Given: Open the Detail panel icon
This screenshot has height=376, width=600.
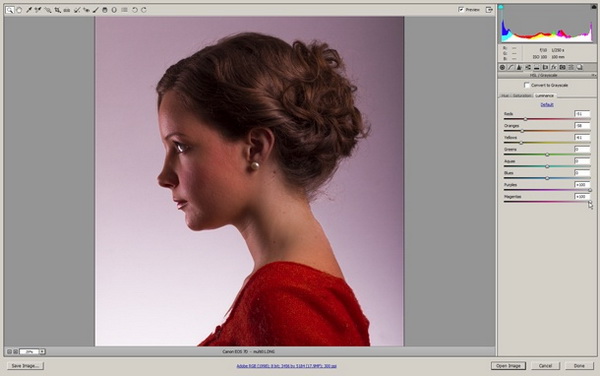Looking at the screenshot, I should [x=519, y=67].
